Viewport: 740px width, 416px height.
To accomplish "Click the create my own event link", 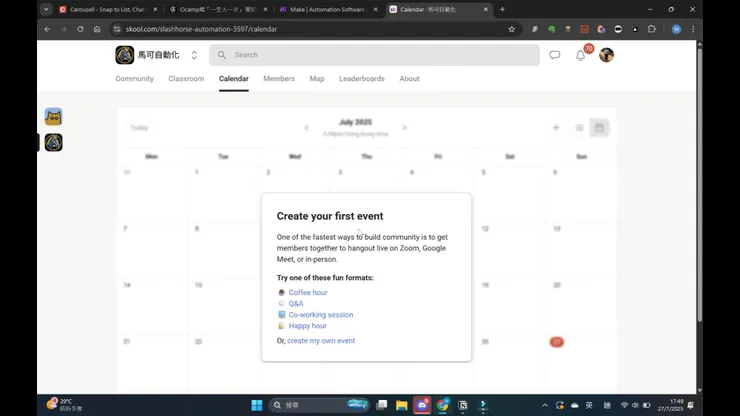I will pyautogui.click(x=321, y=340).
